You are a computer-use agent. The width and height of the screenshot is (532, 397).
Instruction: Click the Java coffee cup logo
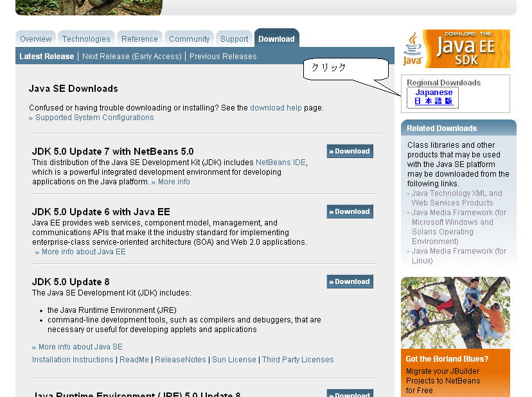[412, 49]
